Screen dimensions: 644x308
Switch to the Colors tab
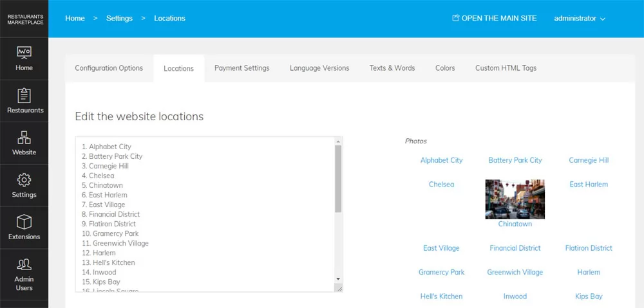tap(445, 68)
